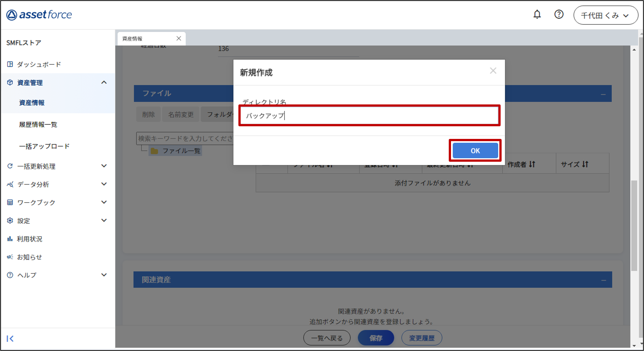Select 履歴情報一覧 in the sidebar
This screenshot has height=351, width=644.
[x=38, y=125]
